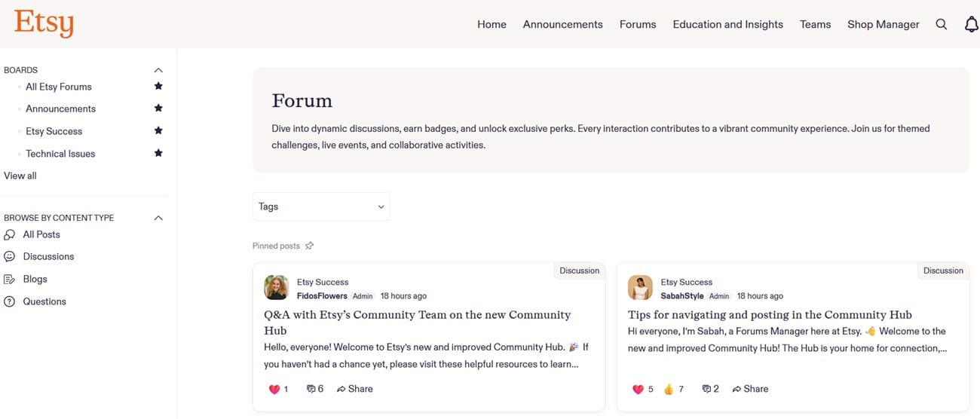Screen dimensions: 980x419
Task: Open the notifications bell
Action: pyautogui.click(x=972, y=24)
